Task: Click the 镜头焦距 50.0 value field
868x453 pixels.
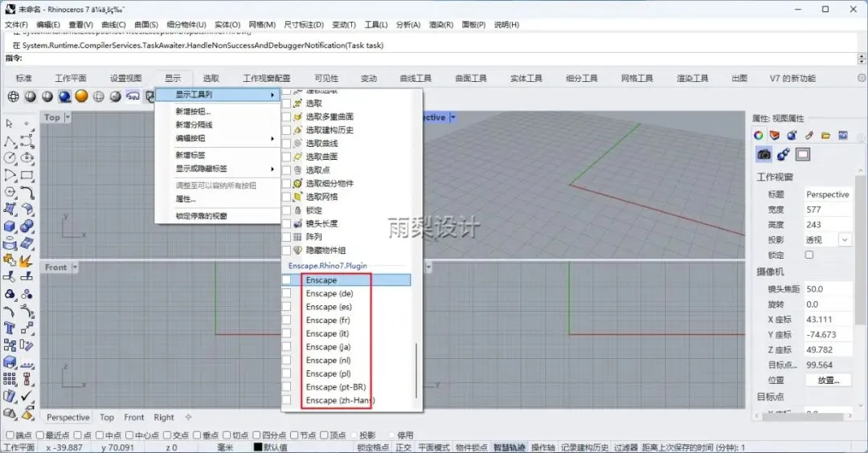Action: tap(828, 288)
